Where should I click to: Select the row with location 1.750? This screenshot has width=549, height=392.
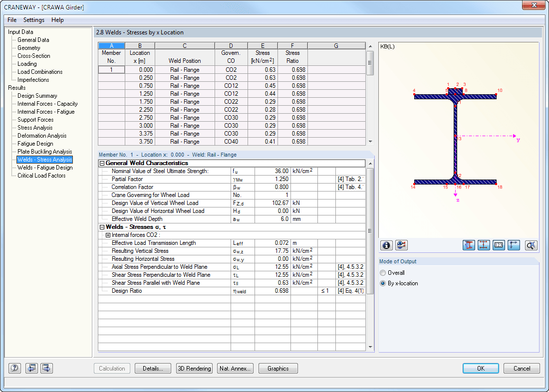coord(232,102)
